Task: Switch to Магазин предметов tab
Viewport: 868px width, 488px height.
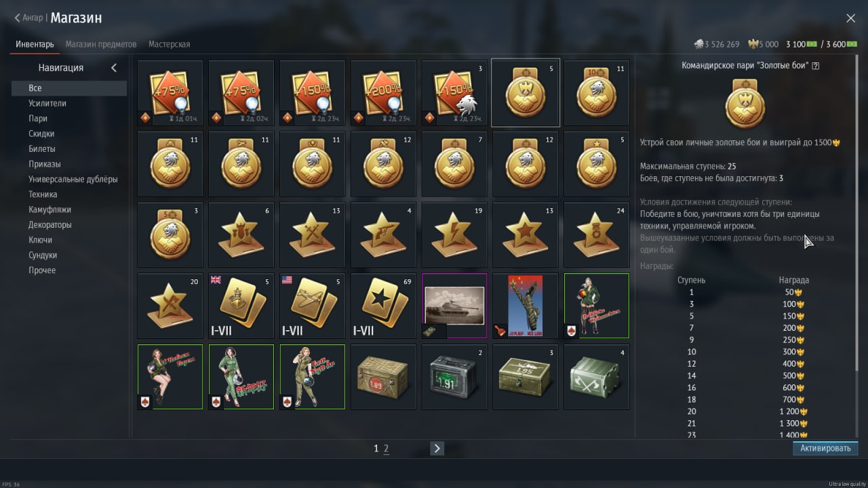Action: (101, 44)
